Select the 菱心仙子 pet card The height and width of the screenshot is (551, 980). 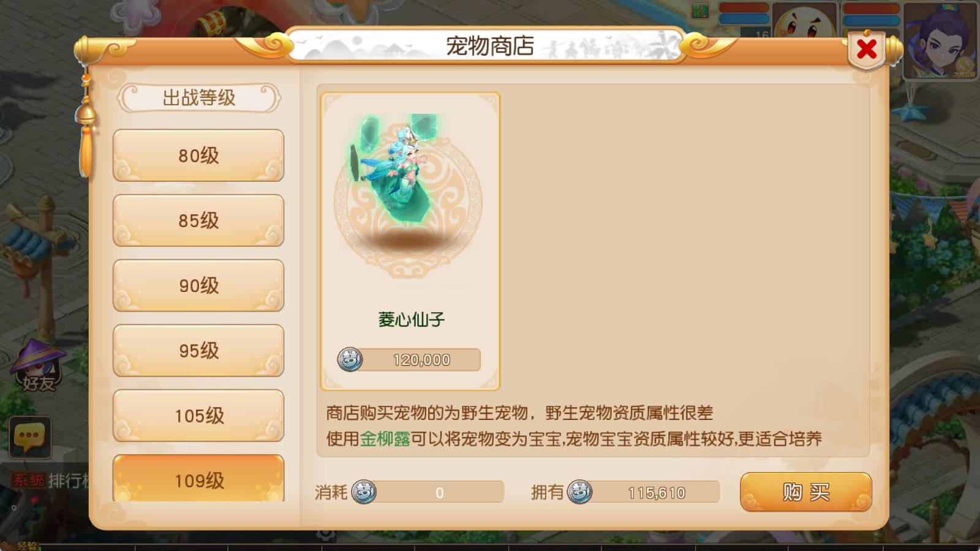click(410, 241)
